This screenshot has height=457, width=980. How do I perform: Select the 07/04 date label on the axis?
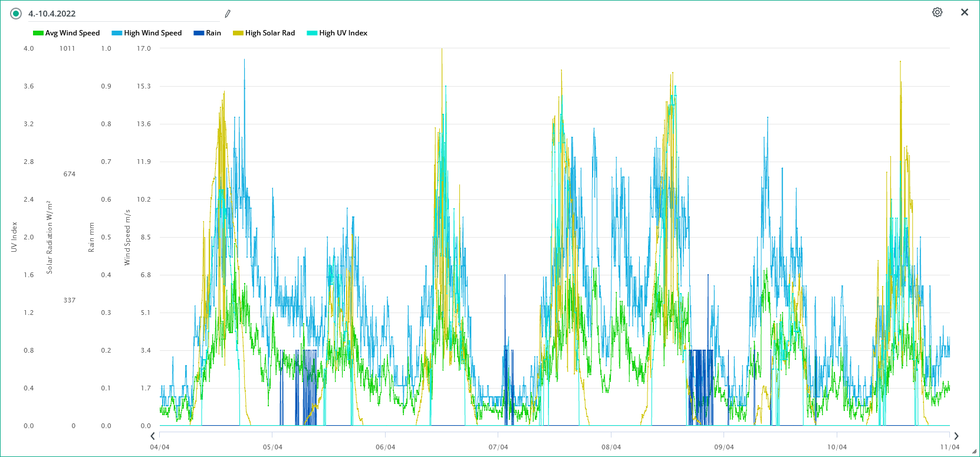click(x=498, y=447)
